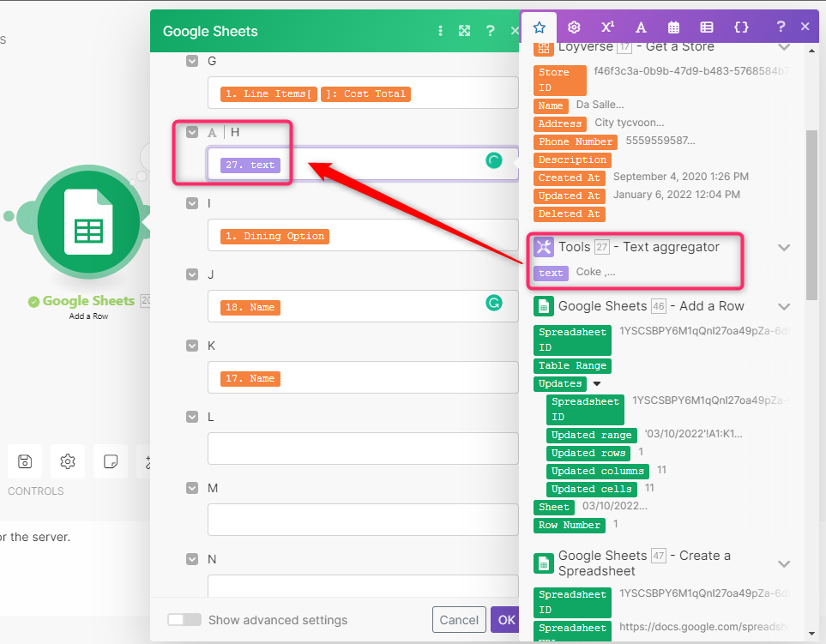
Task: Click the Google Sheets panel help question mark
Action: coord(490,30)
